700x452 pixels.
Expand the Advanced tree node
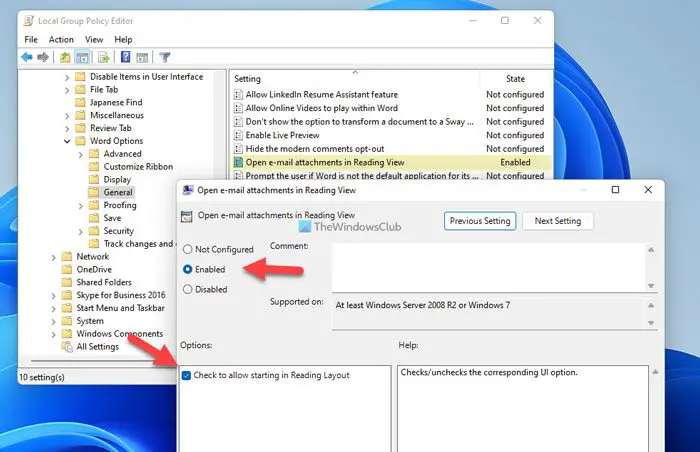click(x=81, y=155)
